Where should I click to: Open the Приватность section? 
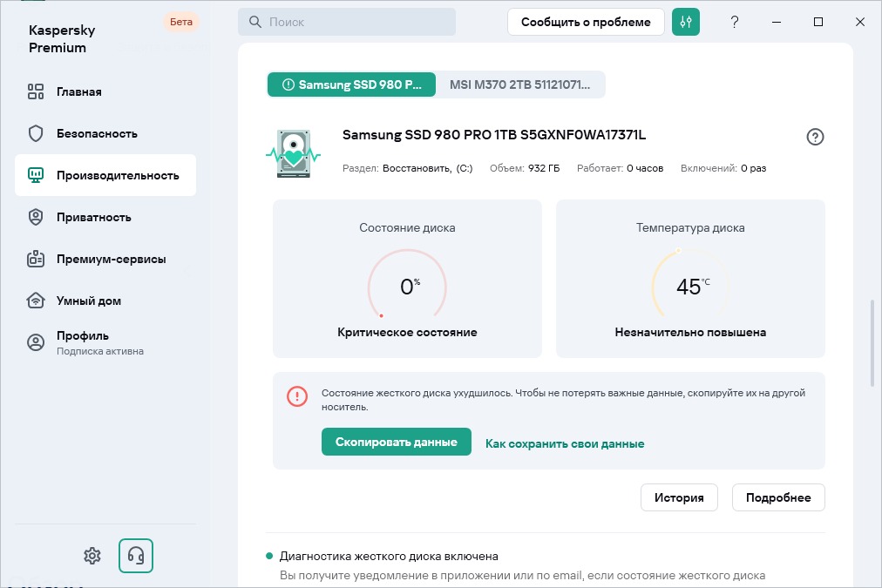pos(93,217)
